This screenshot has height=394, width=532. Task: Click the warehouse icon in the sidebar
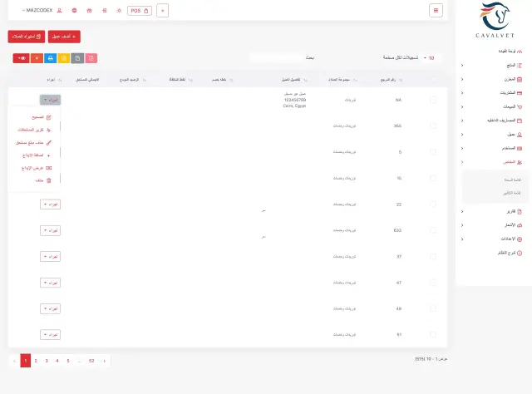pos(520,80)
